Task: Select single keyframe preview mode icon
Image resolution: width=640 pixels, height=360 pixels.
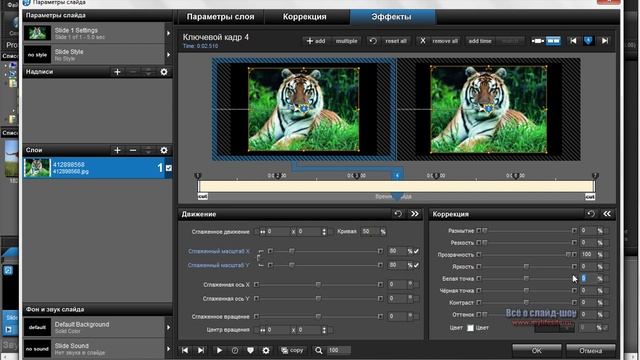Action: [538, 41]
